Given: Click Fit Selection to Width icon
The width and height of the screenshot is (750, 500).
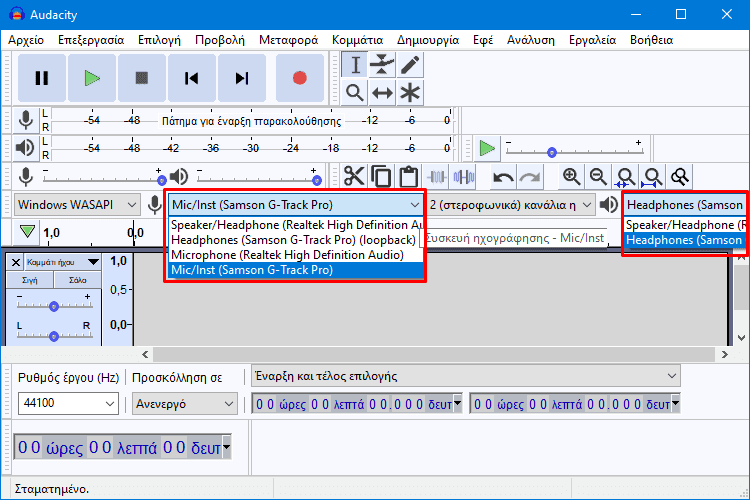Looking at the screenshot, I should coord(626,177).
